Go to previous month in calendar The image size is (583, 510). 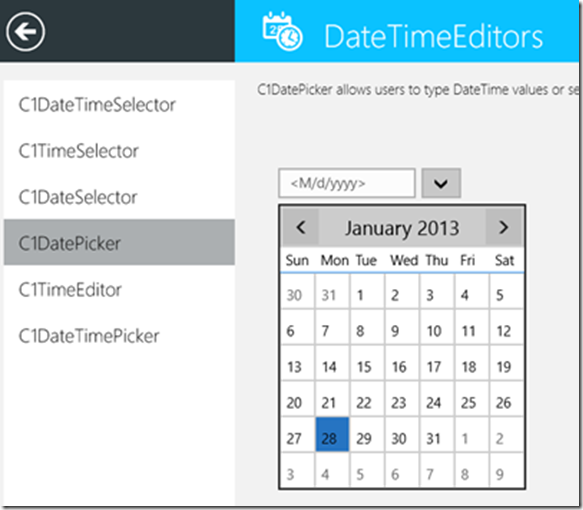point(300,227)
